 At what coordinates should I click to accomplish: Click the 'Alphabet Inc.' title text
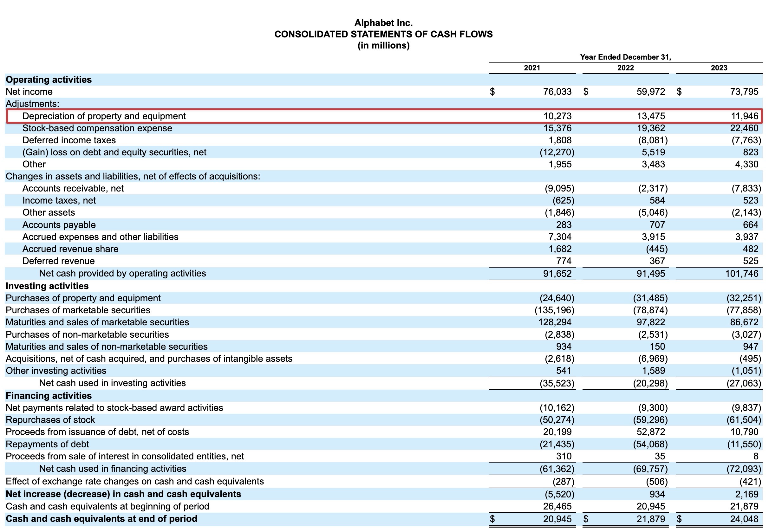point(383,23)
